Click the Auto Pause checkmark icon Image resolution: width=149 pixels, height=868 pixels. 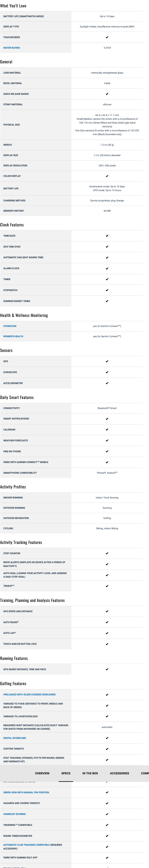(107, 622)
